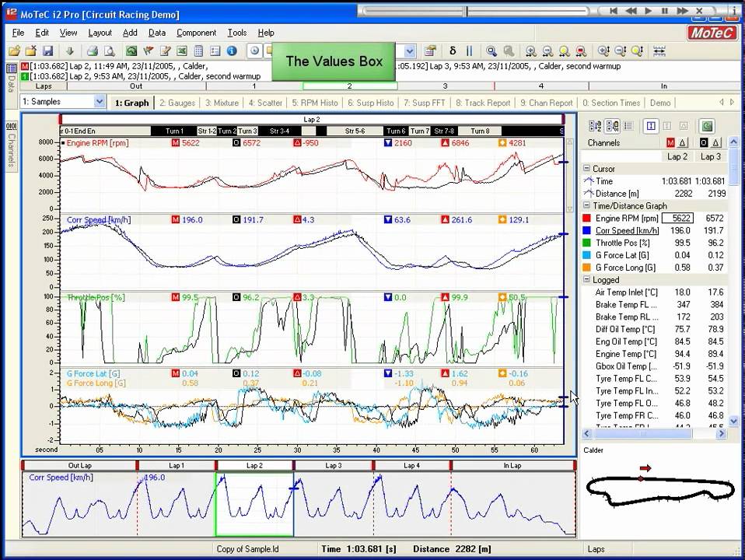Click the flags icon in the toolbar

pos(149,51)
